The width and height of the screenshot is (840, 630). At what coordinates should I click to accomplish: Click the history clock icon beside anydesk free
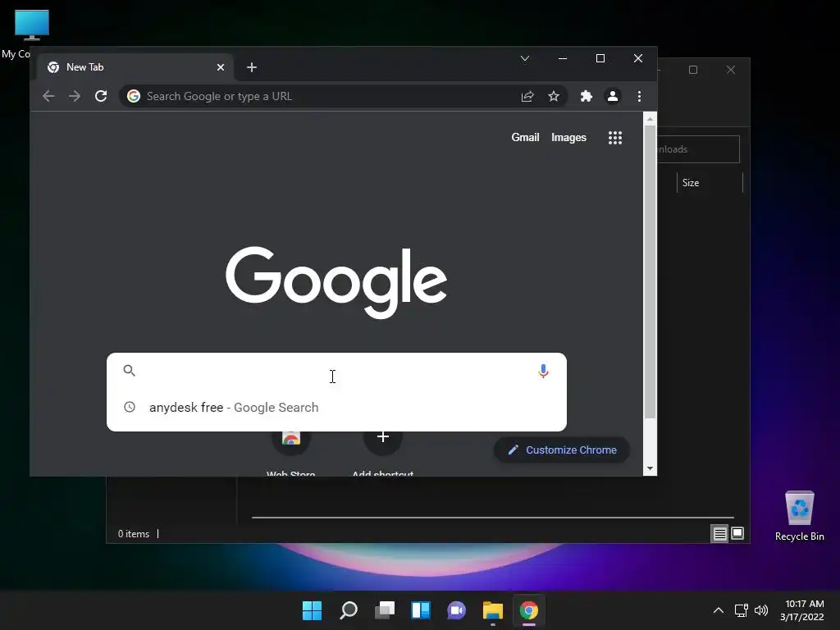[130, 407]
